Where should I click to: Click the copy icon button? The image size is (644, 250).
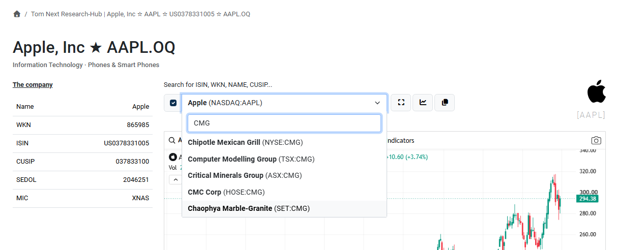pyautogui.click(x=445, y=102)
